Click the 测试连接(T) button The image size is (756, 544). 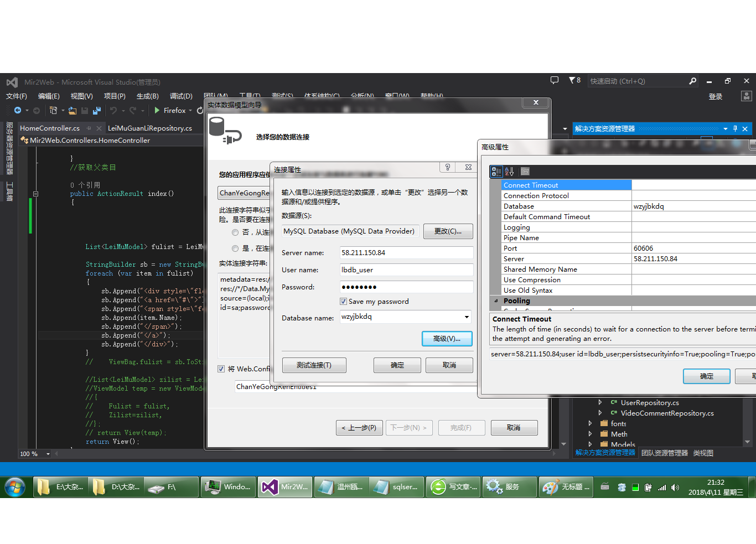(314, 365)
